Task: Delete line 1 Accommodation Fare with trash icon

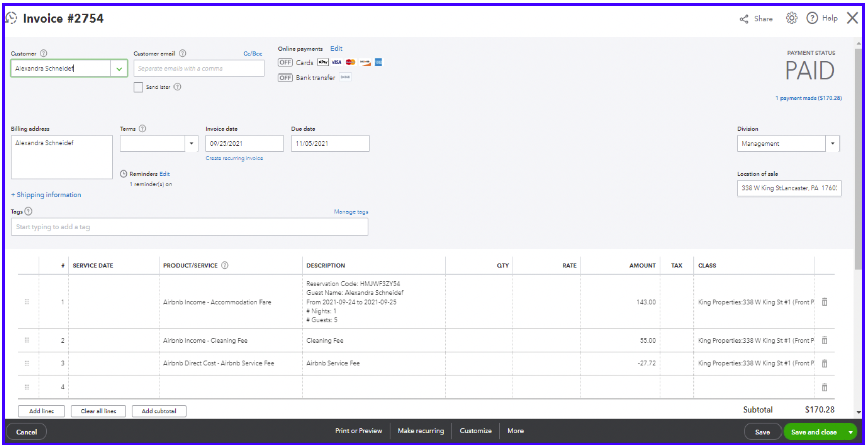Action: click(825, 302)
